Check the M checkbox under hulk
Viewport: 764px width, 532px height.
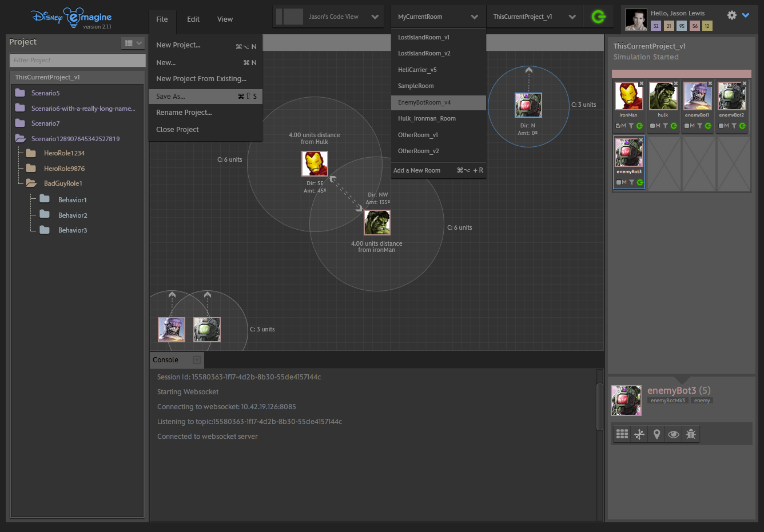(x=652, y=126)
